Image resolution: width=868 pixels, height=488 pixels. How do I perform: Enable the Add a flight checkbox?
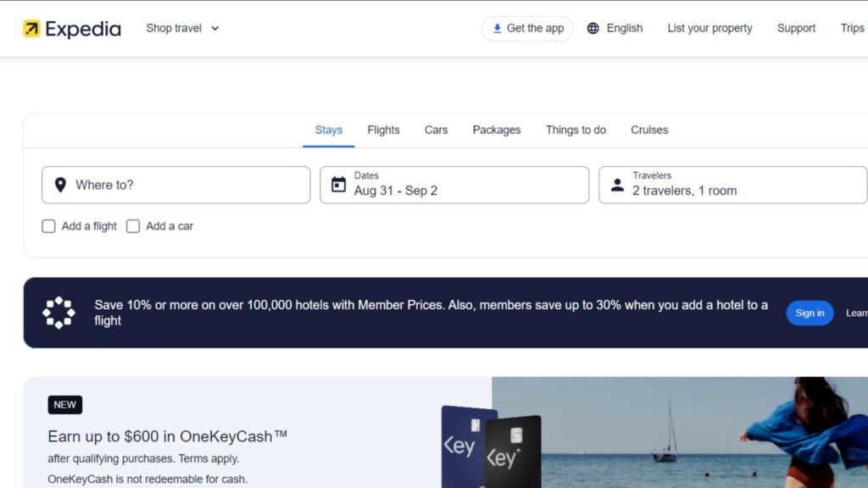coord(48,226)
